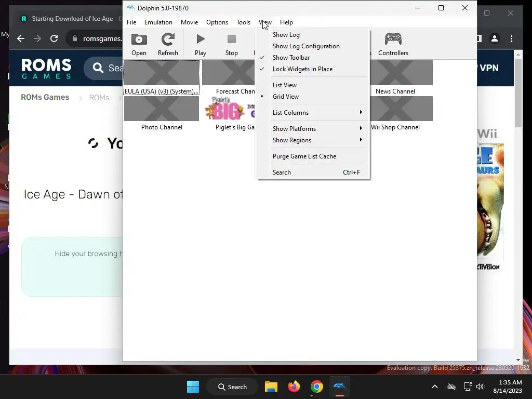Close the open View menu
The width and height of the screenshot is (532, 399).
[x=265, y=22]
